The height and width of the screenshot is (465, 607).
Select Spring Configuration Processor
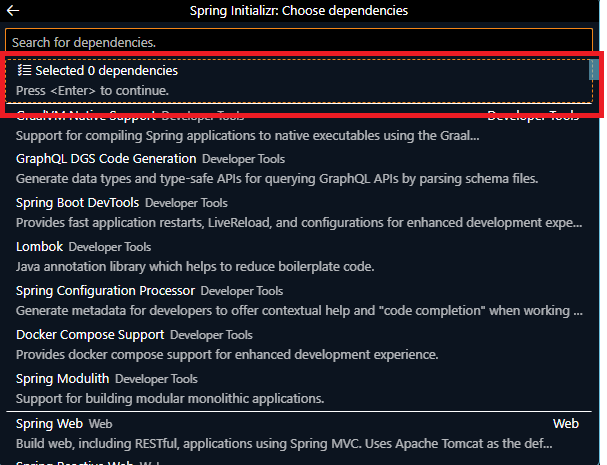[105, 291]
